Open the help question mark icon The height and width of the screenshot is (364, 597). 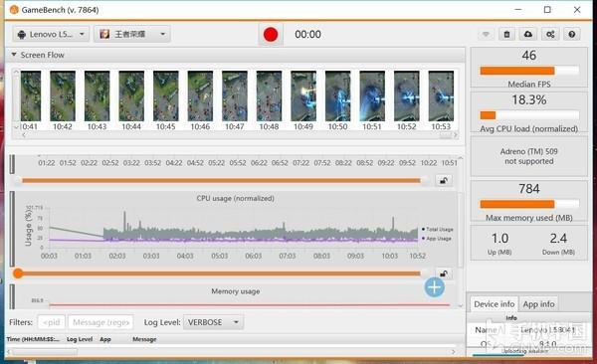[572, 34]
